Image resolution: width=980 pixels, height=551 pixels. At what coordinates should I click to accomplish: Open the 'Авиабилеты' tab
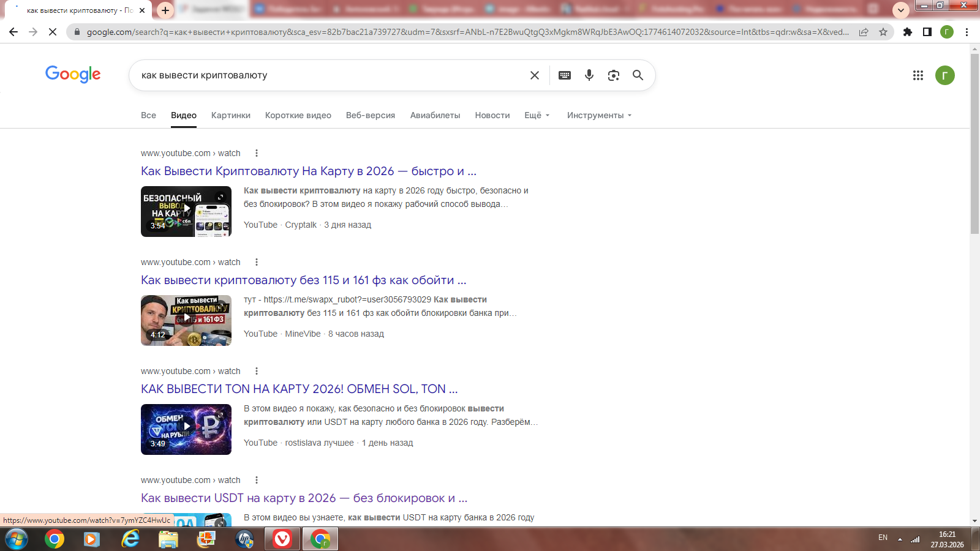pyautogui.click(x=435, y=115)
